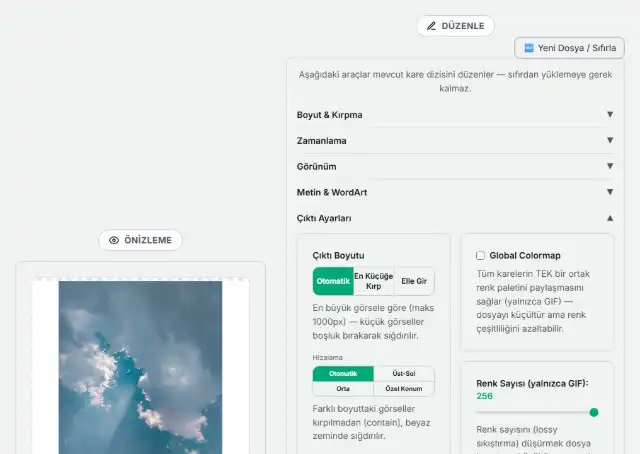Select Özel Konum alignment option
Viewport: 640px width, 454px height.
point(404,389)
